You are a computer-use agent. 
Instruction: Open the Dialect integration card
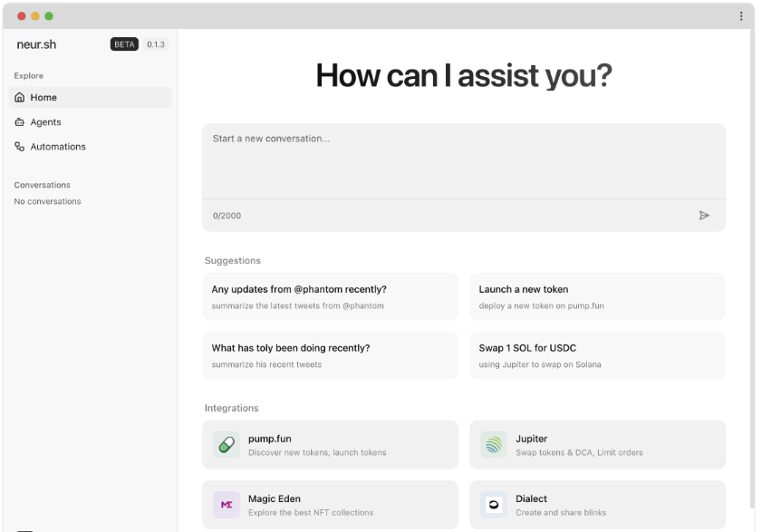(x=598, y=505)
